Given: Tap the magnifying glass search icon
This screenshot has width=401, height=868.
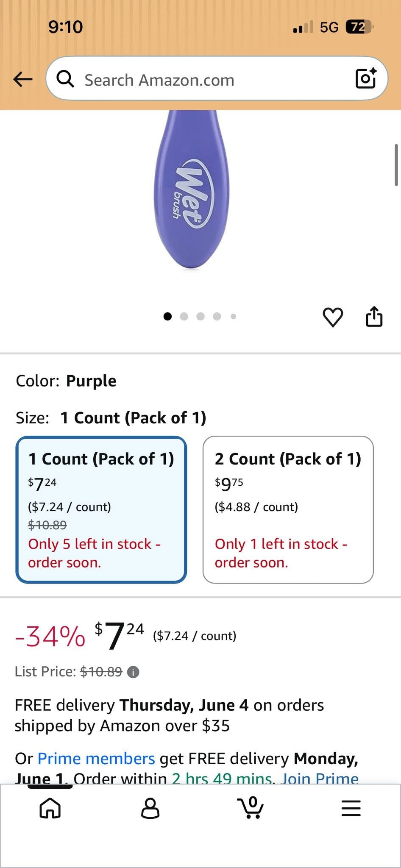Looking at the screenshot, I should 65,79.
